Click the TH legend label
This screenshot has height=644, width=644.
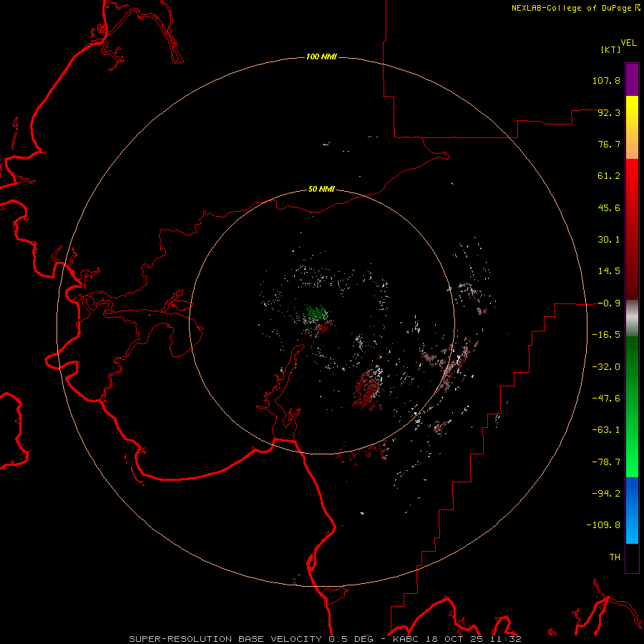tap(615, 557)
